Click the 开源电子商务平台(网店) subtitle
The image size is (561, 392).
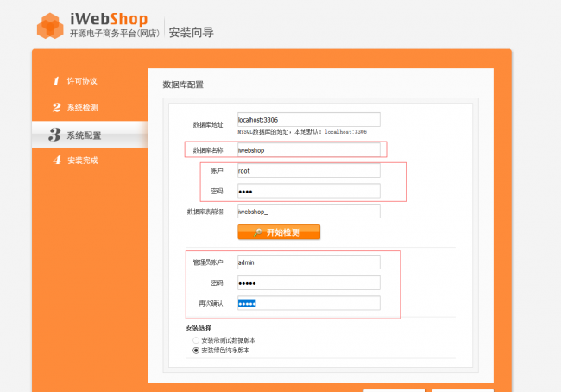pyautogui.click(x=115, y=34)
